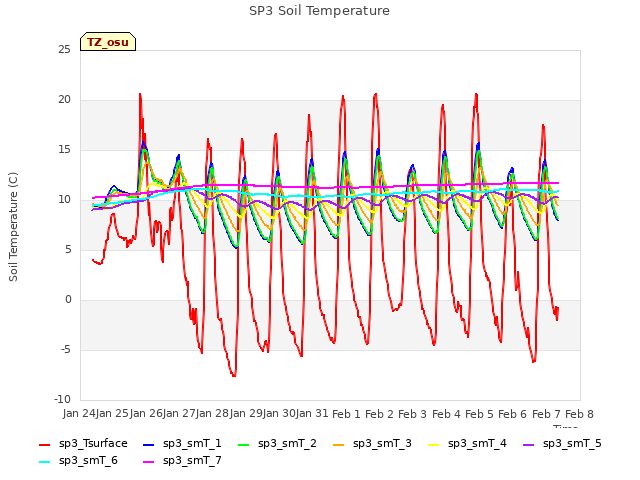Click the -10 y-axis tick label
The height and width of the screenshot is (480, 640).
tap(62, 399)
